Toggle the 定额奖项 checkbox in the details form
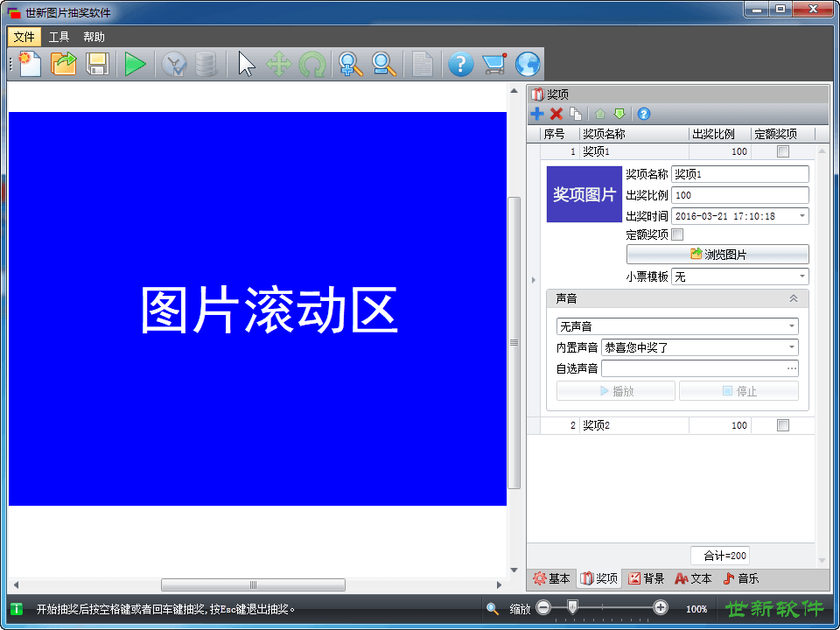Viewport: 840px width, 630px height. click(677, 234)
